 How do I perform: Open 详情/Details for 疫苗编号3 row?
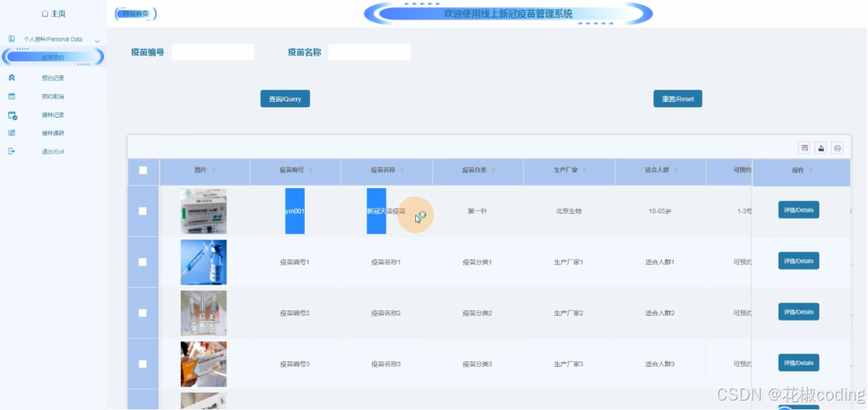click(798, 362)
